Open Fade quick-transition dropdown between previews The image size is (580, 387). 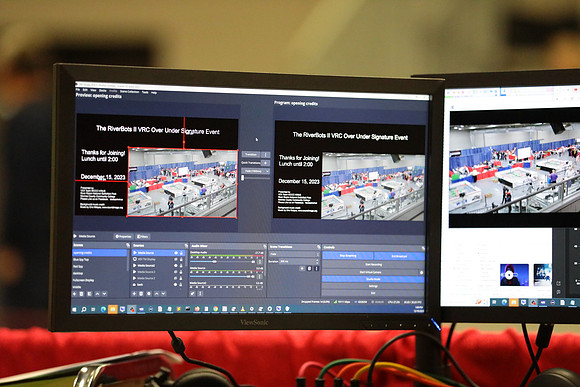[x=256, y=171]
